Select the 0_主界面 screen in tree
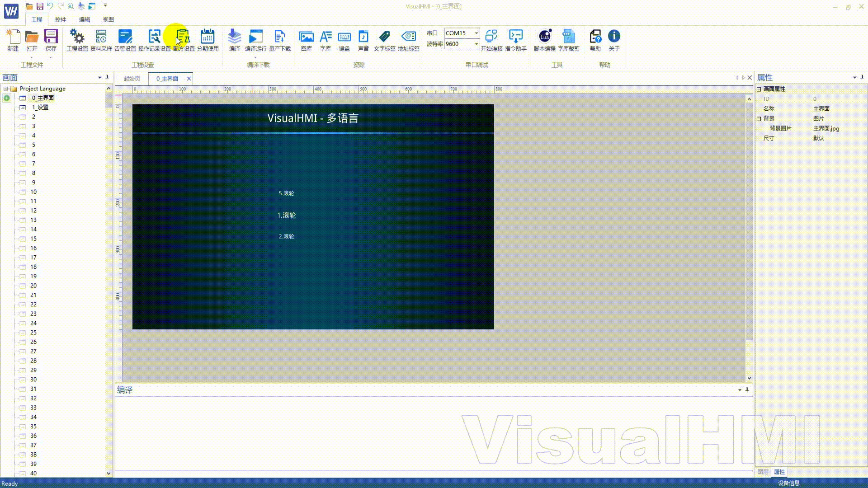This screenshot has width=868, height=488. tap(43, 98)
